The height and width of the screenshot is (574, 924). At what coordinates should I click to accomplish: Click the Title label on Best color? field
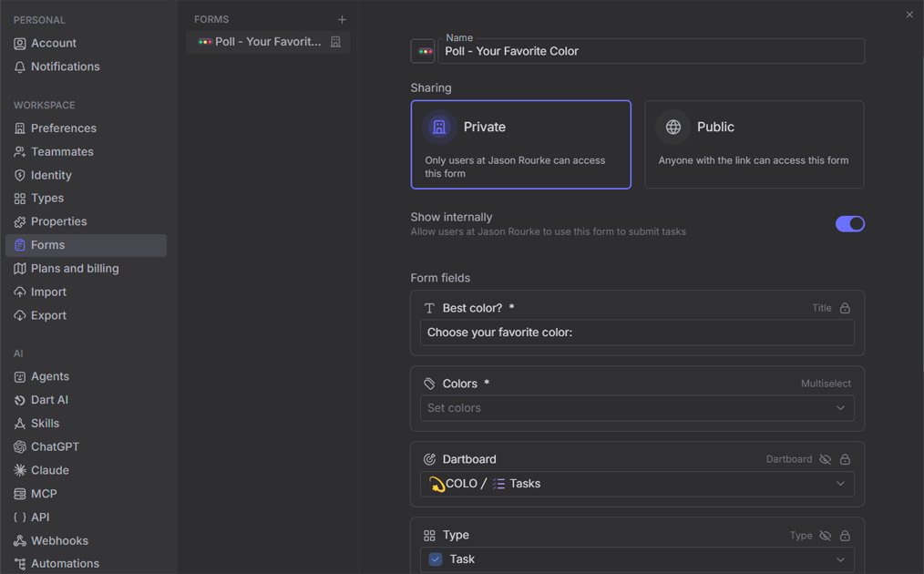click(x=821, y=308)
